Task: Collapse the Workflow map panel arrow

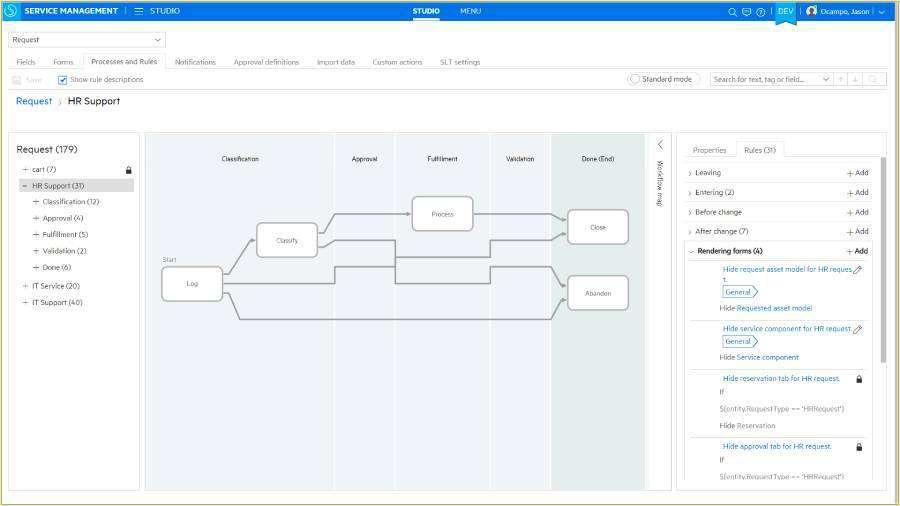Action: (x=660, y=145)
